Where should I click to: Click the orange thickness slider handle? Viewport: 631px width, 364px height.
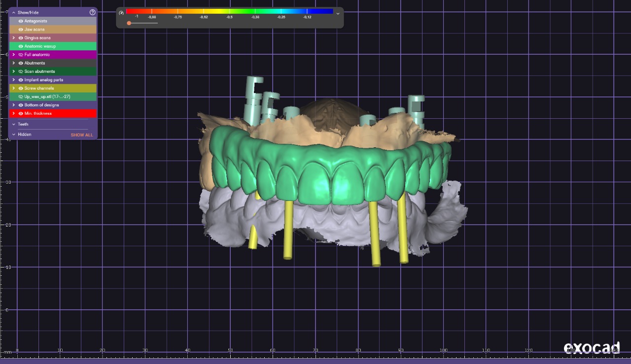click(129, 23)
